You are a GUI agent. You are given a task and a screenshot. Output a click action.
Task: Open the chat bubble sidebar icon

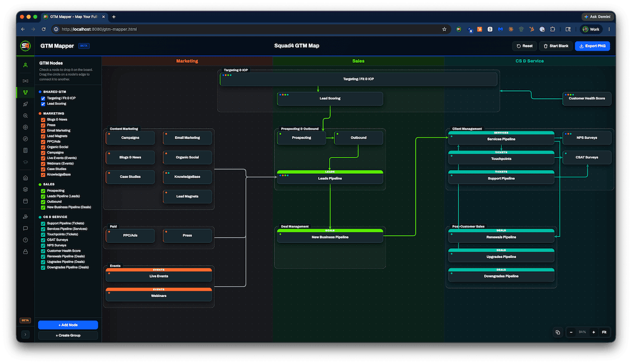tap(25, 228)
